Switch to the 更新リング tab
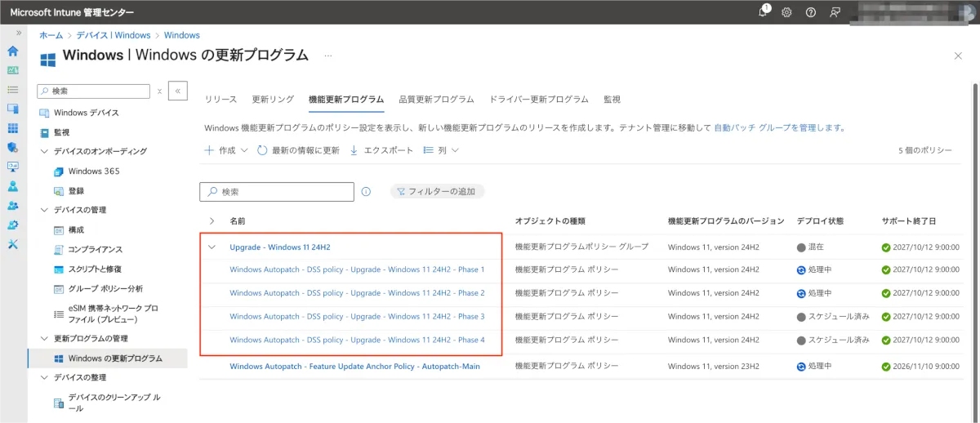 273,100
